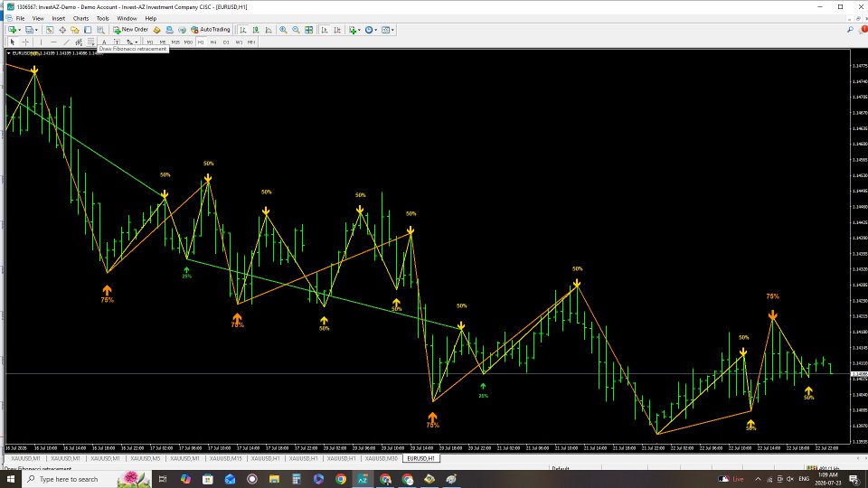
Task: Tile chart windows icon
Action: click(x=308, y=30)
